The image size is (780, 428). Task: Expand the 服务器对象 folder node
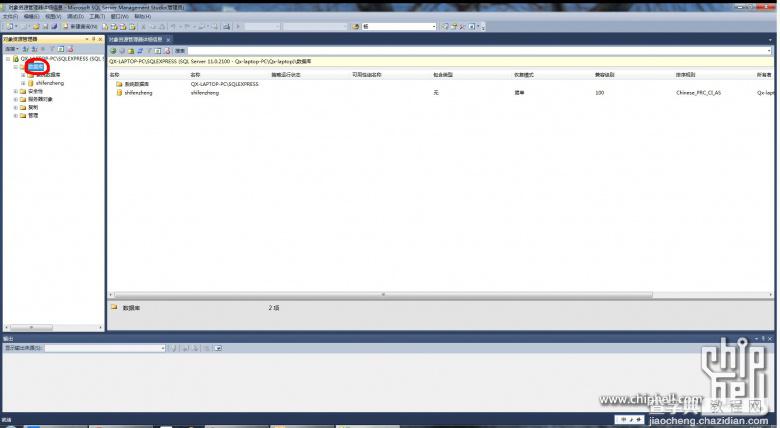click(15, 99)
